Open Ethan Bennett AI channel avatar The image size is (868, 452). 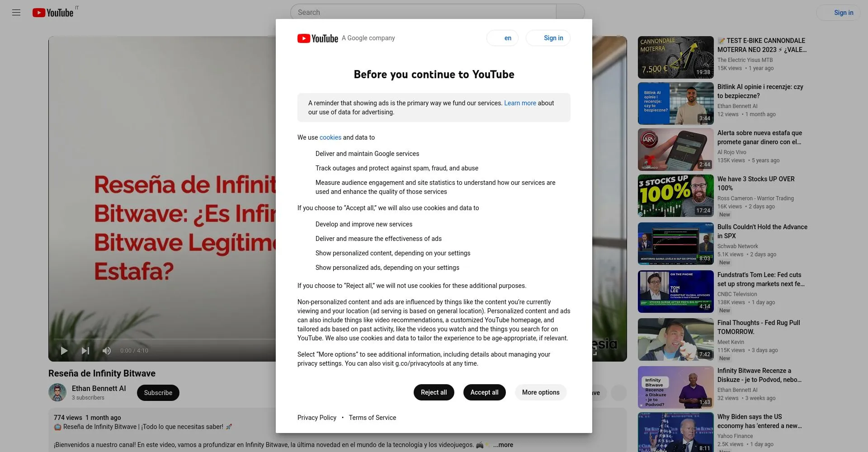coord(57,392)
